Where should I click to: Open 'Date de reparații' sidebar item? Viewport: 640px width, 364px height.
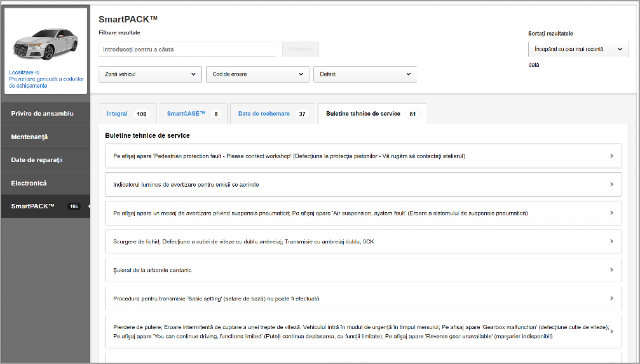click(37, 160)
